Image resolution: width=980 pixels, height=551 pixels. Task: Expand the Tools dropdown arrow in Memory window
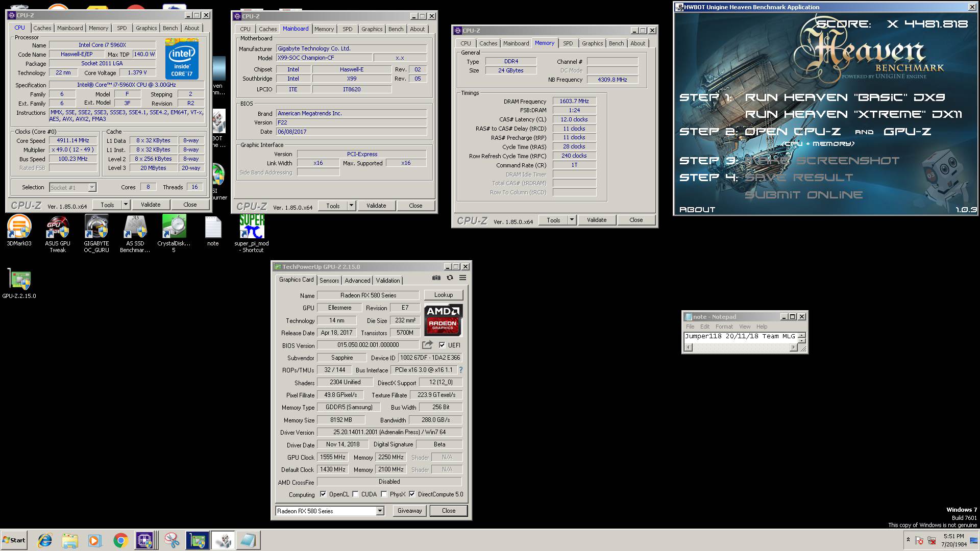[572, 220]
